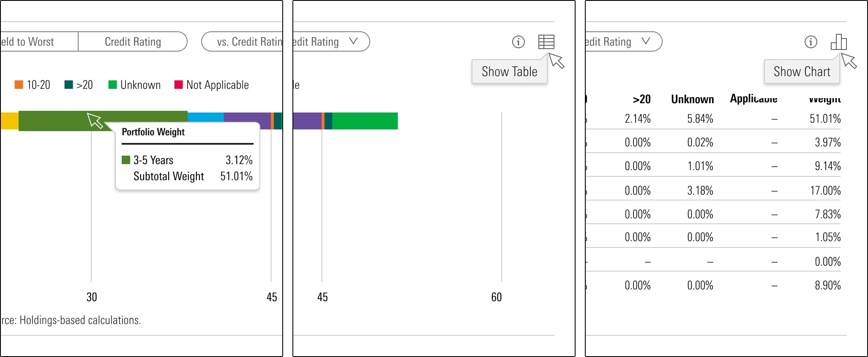Click the Show Table tooltip label
This screenshot has height=357, width=868.
point(509,71)
